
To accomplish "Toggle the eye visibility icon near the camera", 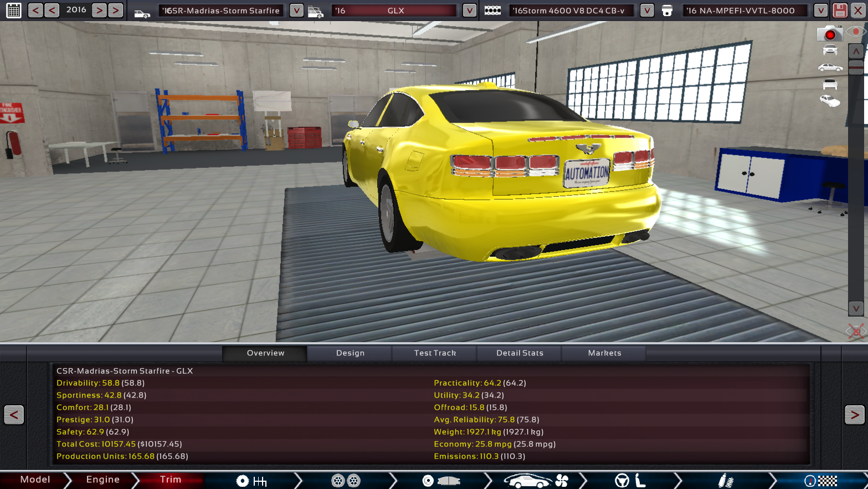I will (x=856, y=32).
